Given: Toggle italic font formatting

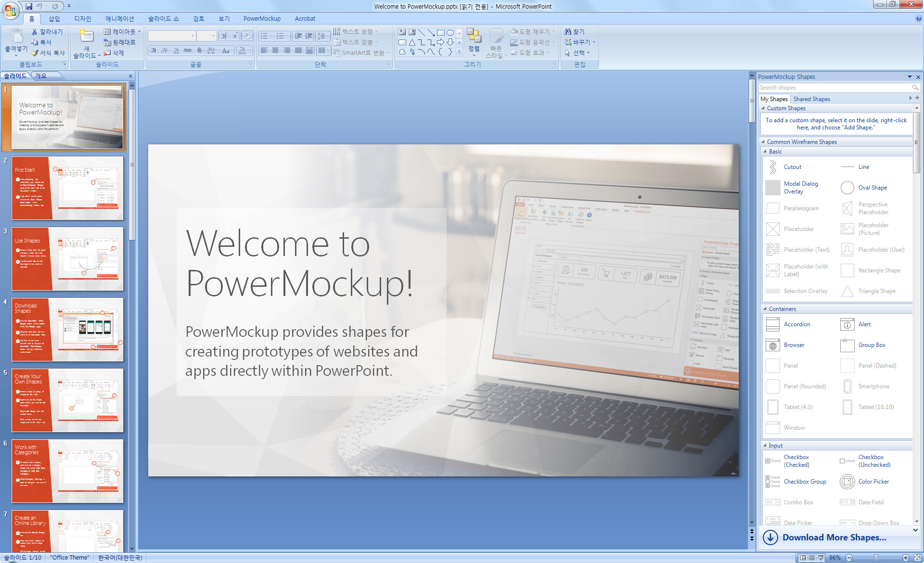Looking at the screenshot, I should click(x=165, y=51).
